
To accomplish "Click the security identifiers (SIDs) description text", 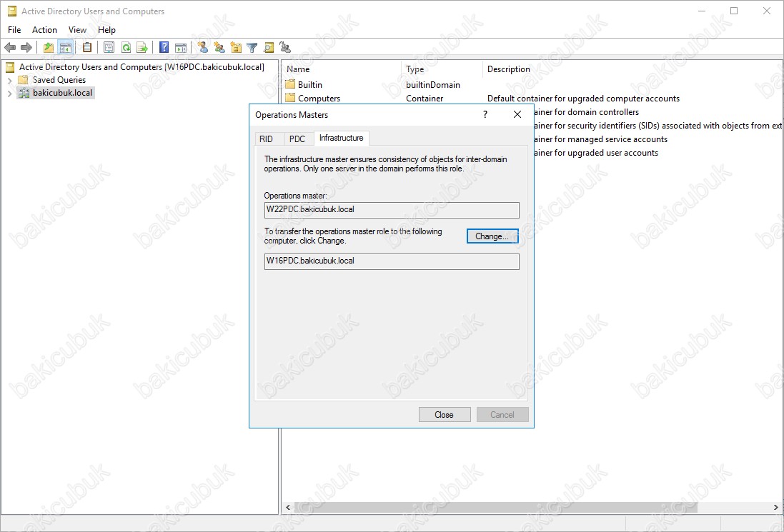I will coord(658,126).
